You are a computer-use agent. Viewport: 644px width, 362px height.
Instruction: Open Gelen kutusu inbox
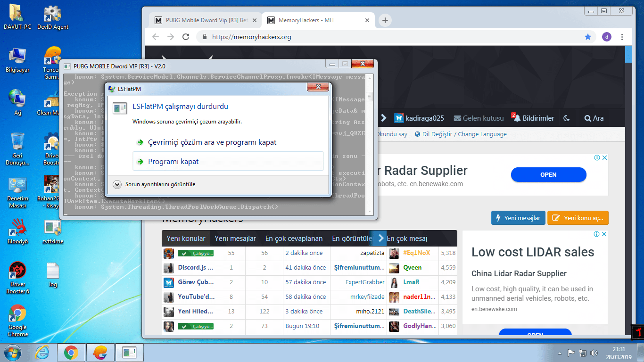479,118
